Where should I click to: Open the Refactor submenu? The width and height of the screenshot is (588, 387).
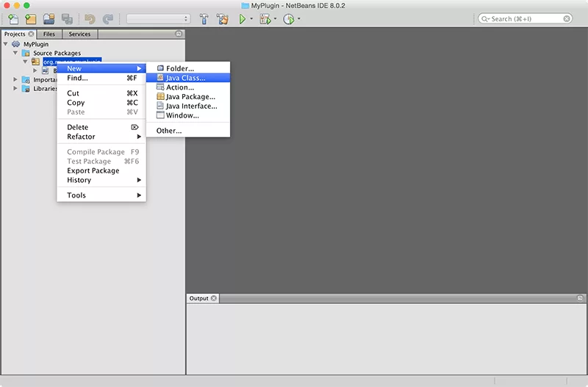point(101,137)
